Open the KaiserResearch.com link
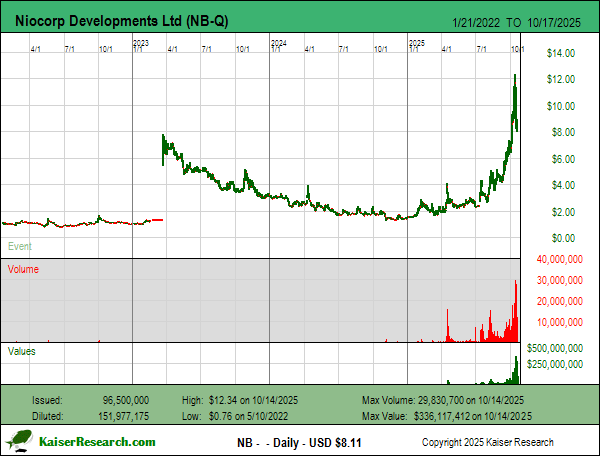The height and width of the screenshot is (456, 600). click(x=97, y=442)
